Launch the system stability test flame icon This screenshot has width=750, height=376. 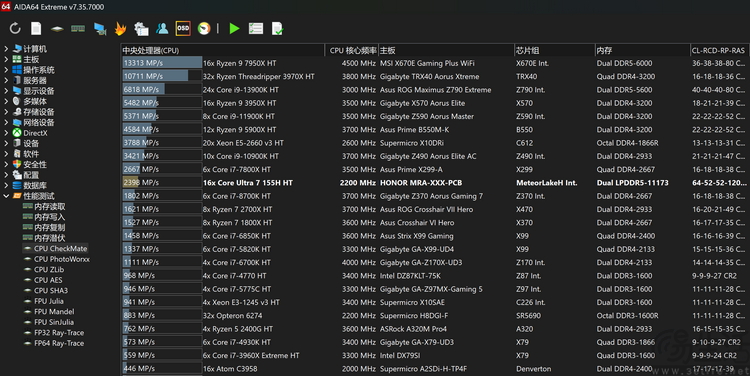(120, 29)
